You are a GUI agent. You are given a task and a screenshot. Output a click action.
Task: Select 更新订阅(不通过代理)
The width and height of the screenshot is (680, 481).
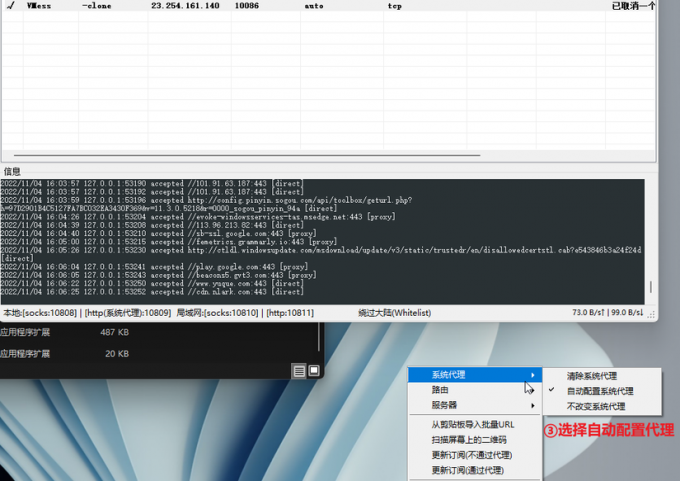click(x=471, y=455)
